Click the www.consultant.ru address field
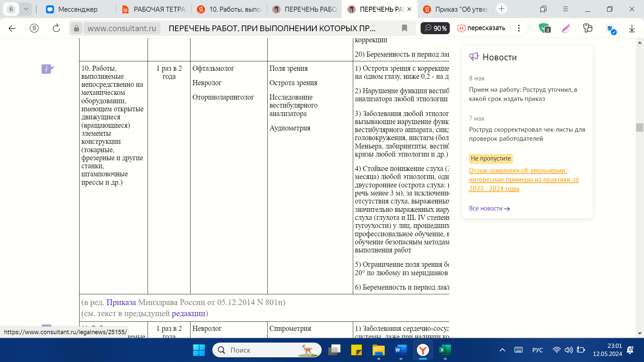Image resolution: width=644 pixels, height=362 pixels. 122,28
